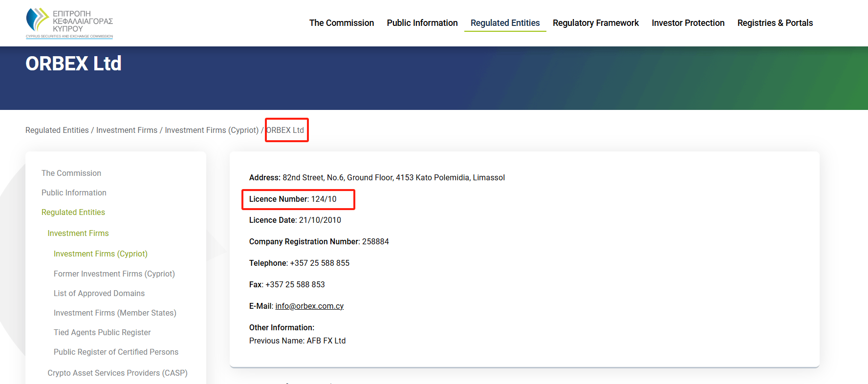The image size is (868, 384).
Task: Open Regulated Entities top menu
Action: click(x=505, y=23)
